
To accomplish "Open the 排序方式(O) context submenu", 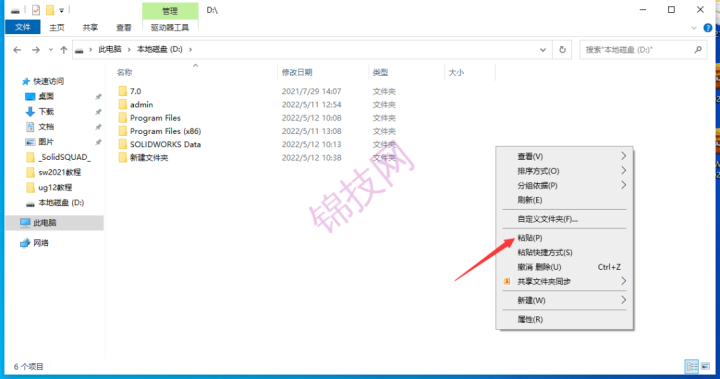I will (x=565, y=171).
